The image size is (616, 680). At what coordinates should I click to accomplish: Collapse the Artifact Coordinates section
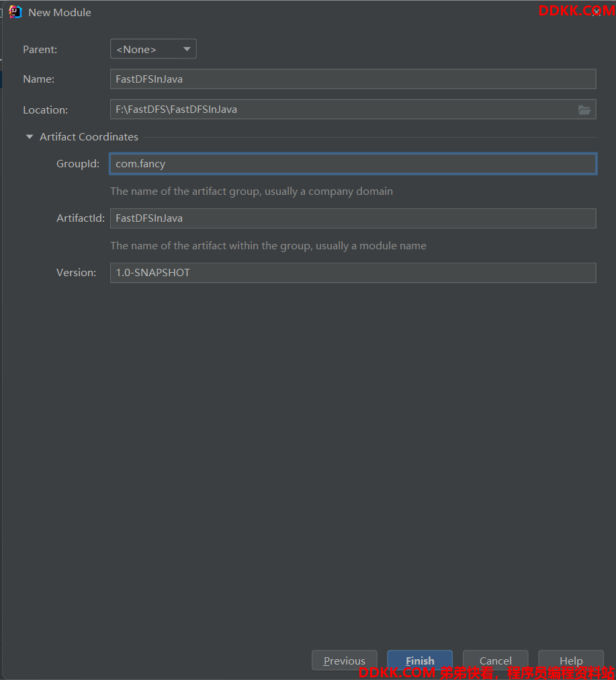30,136
